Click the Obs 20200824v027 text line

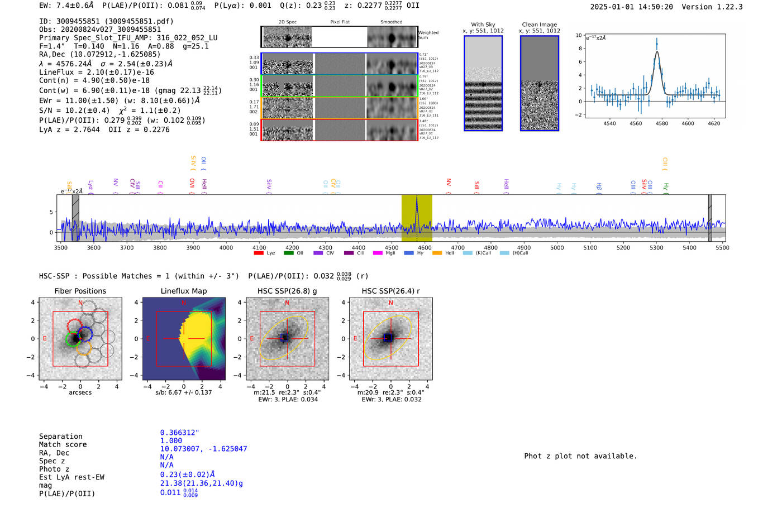[100, 30]
